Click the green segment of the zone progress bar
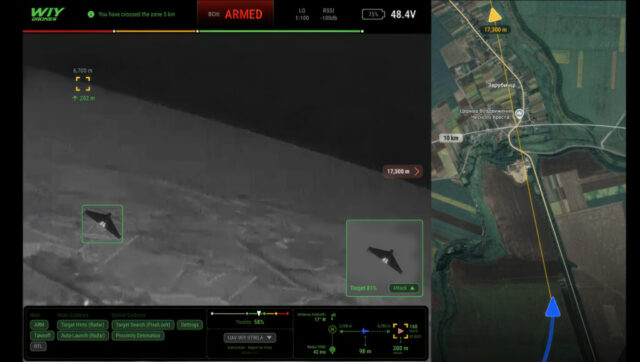Screen dimensions: 640x362 tap(280, 31)
